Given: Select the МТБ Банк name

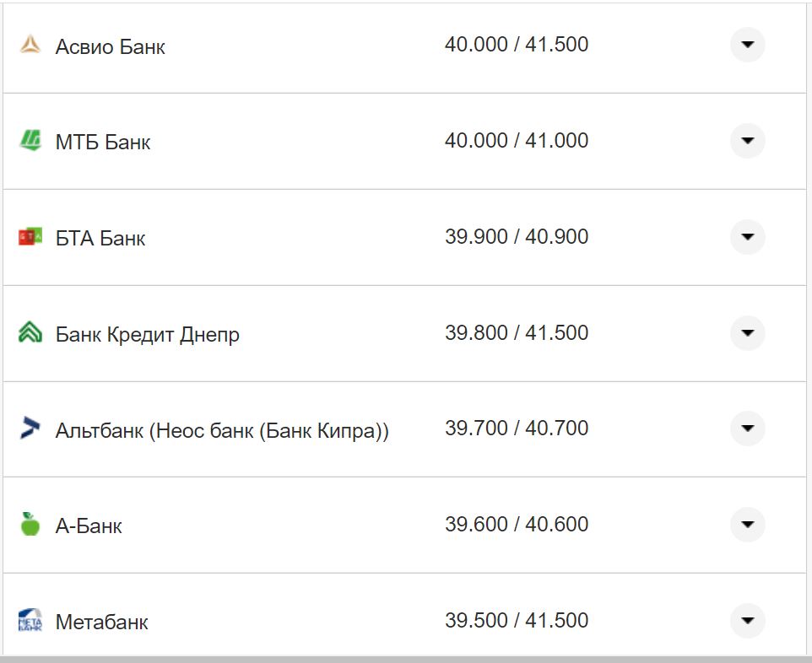Looking at the screenshot, I should point(103,142).
